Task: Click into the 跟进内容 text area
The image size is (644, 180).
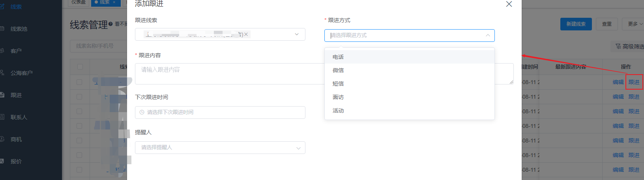Action: (x=324, y=74)
